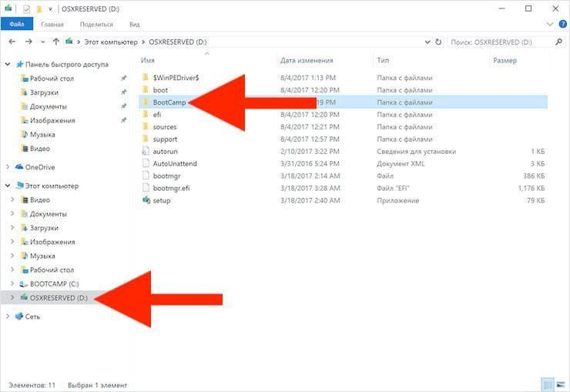Select OneDrive in navigation pane

(40, 167)
